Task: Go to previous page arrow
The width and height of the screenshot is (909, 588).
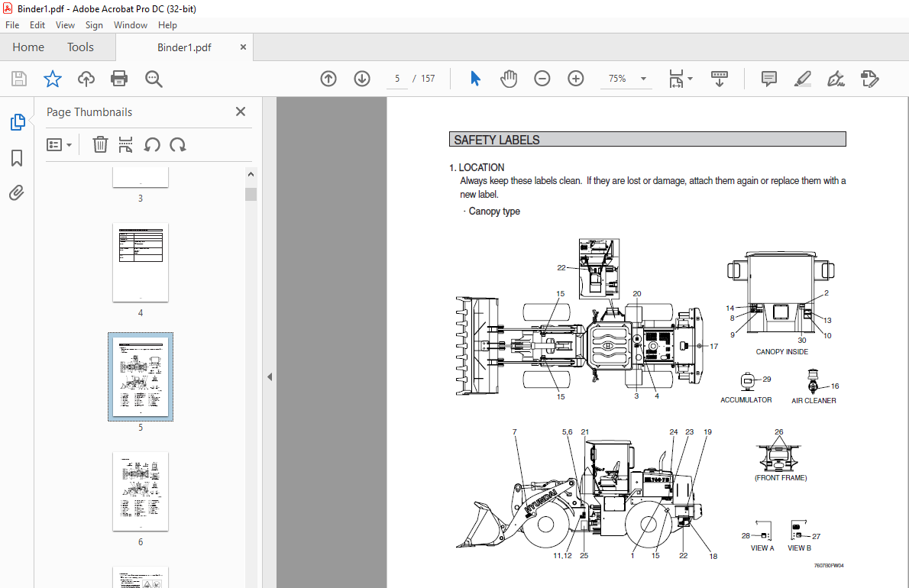Action: pos(328,79)
